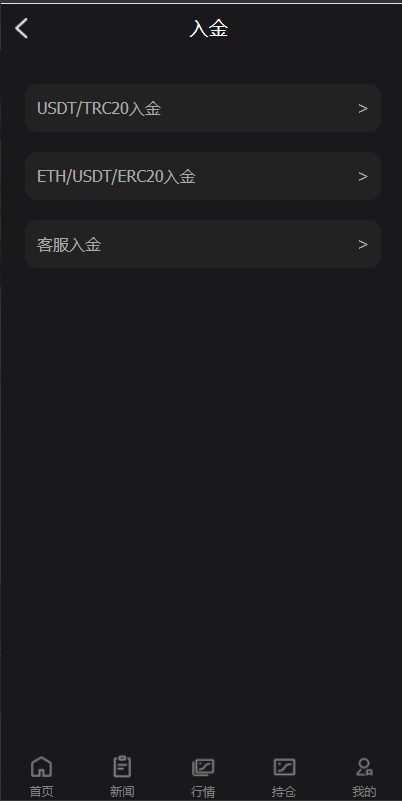Choose the 客服入金 customer service deposit
The image size is (402, 801).
(203, 244)
